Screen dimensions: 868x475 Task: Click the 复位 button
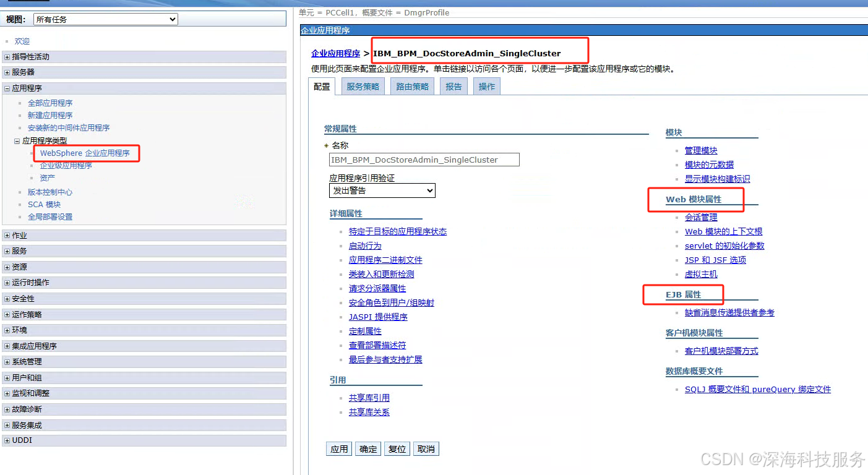pyautogui.click(x=397, y=449)
